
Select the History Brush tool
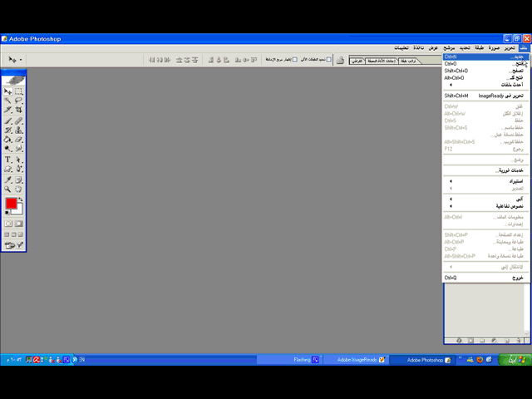coord(8,131)
